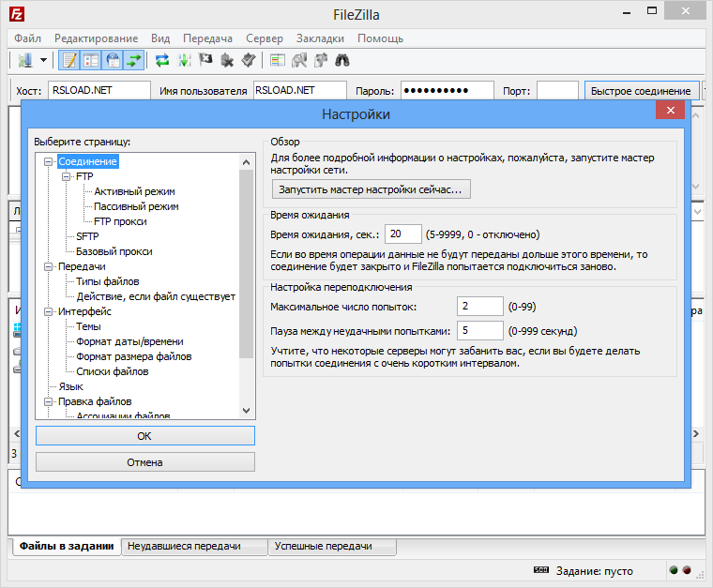
Task: Open the Вид menu
Action: click(x=160, y=38)
